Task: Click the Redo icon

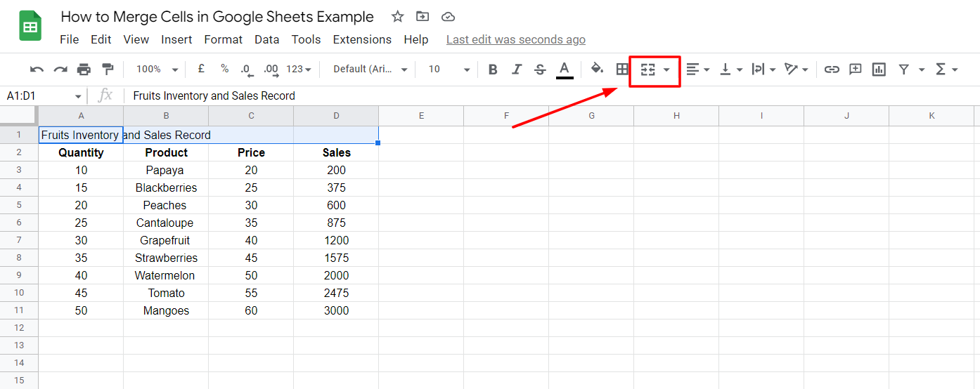Action: [60, 70]
